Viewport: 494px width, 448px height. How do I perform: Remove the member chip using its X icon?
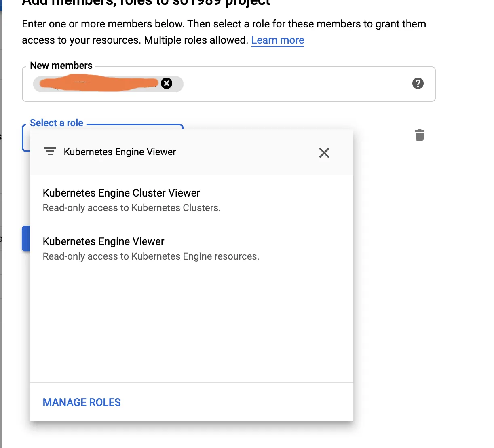point(167,83)
